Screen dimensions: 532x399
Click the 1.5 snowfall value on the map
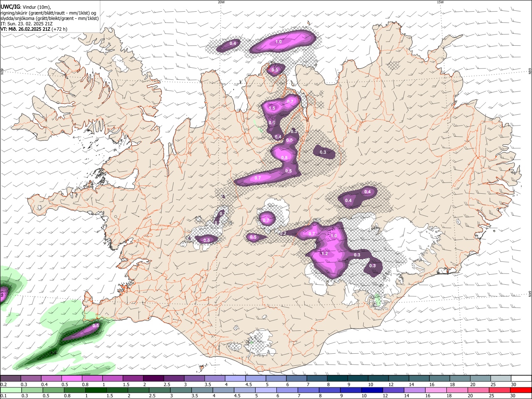point(272,108)
